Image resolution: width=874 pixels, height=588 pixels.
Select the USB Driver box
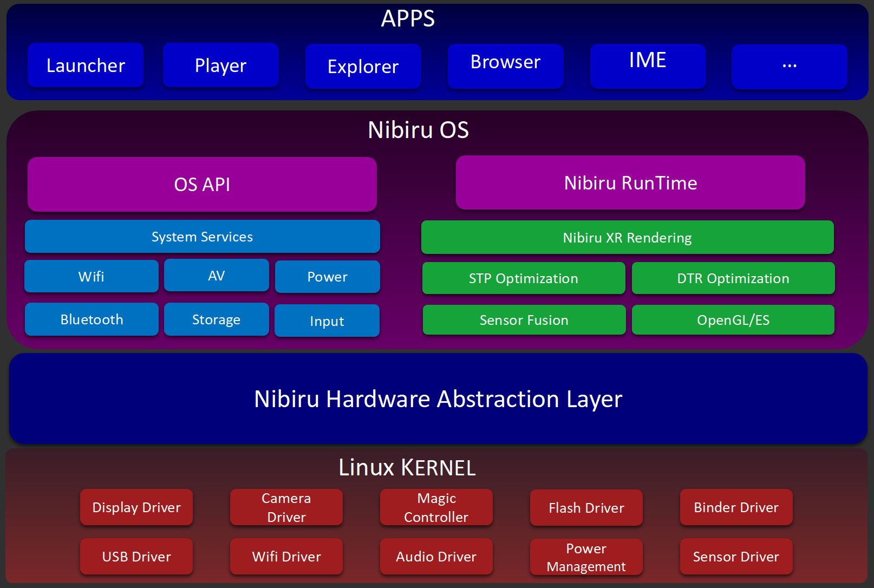coord(136,557)
